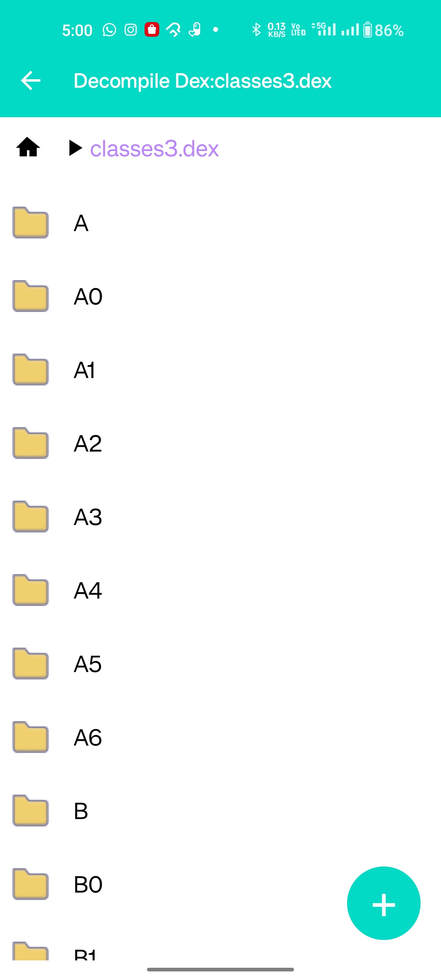This screenshot has width=441, height=980.
Task: Click the breadcrumb arrow before classes3.dex
Action: [x=76, y=148]
